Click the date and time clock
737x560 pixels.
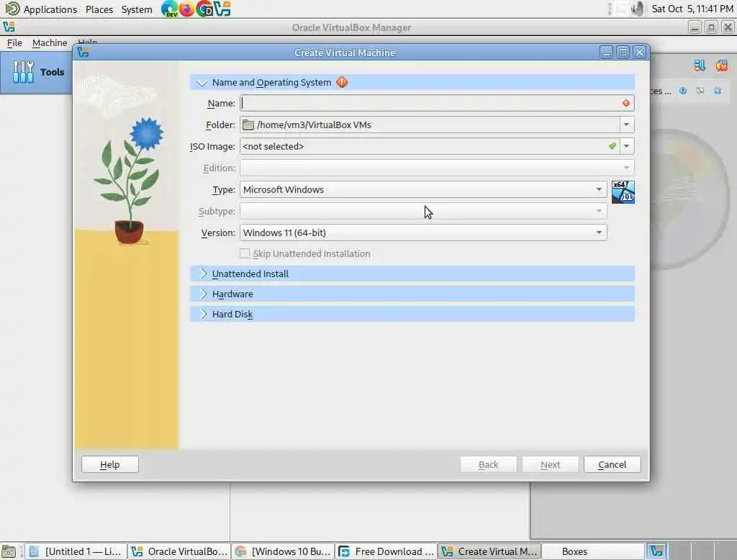point(692,9)
